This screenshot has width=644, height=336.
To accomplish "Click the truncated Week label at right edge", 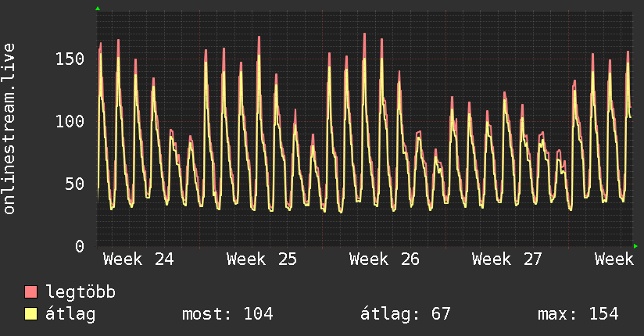I will pyautogui.click(x=614, y=259).
